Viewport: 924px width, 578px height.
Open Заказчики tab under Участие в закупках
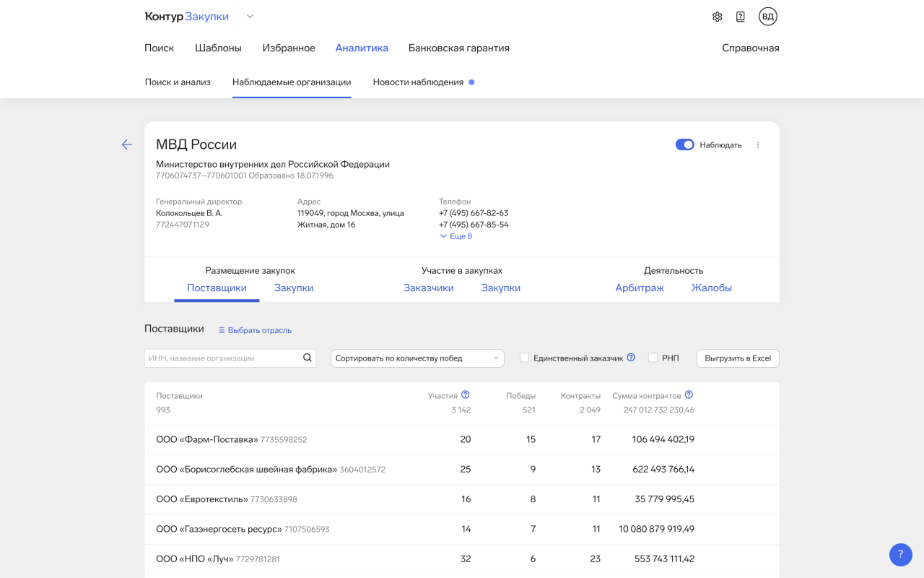pyautogui.click(x=429, y=288)
